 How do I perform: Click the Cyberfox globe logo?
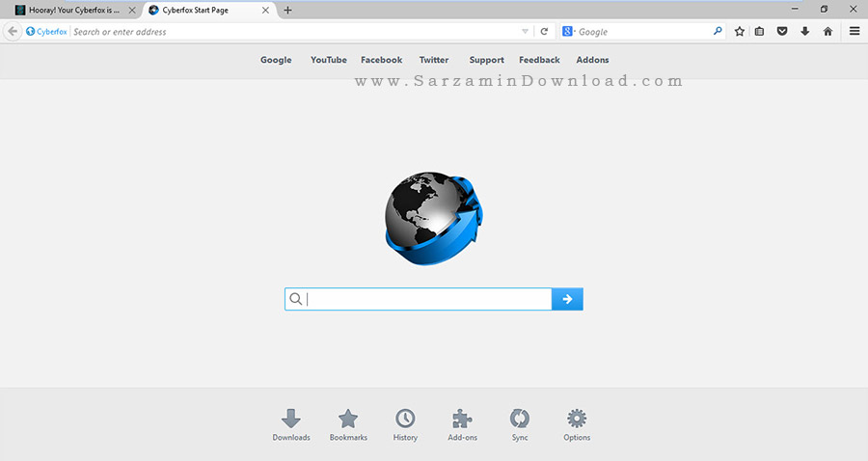point(433,218)
